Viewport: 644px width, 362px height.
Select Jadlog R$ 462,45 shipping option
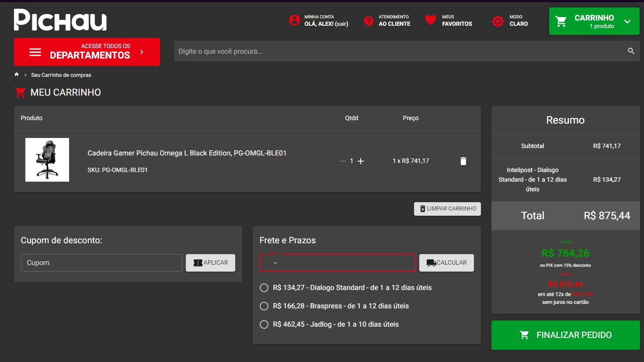point(264,324)
